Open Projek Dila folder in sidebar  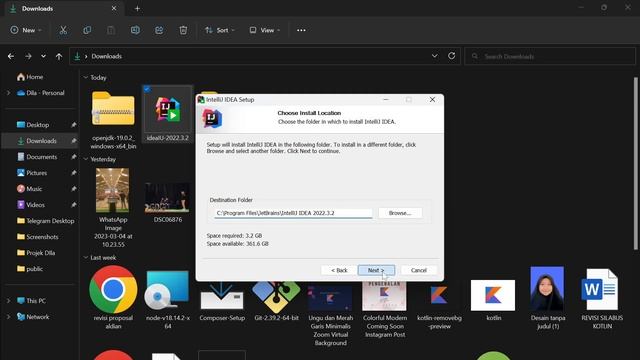click(x=36, y=253)
